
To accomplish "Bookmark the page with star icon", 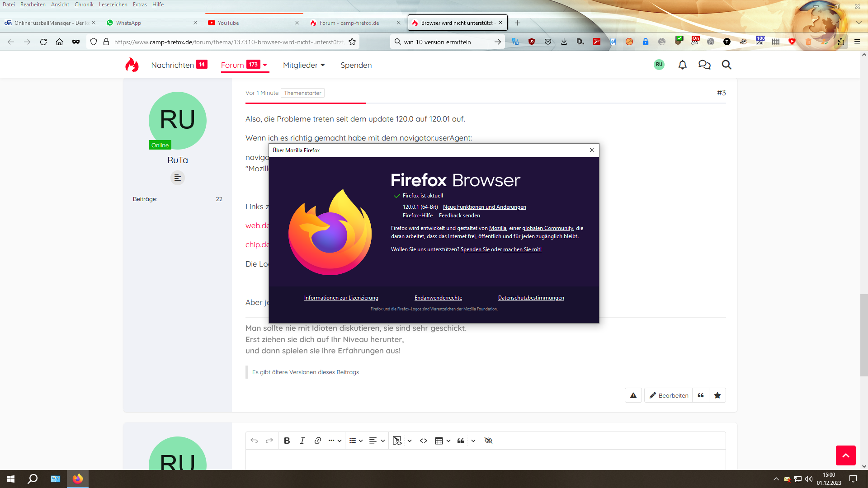I will [x=352, y=42].
